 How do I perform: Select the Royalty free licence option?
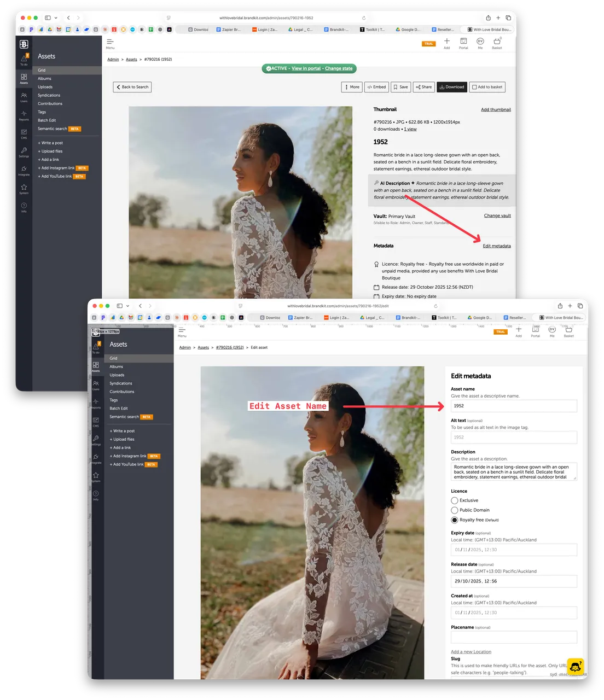tap(455, 520)
